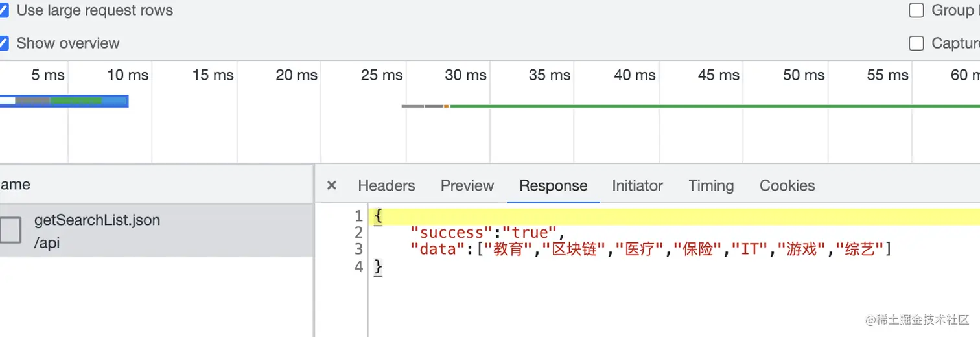Enable the Group checkbox at top right
Screen dimensions: 980x337
tap(916, 10)
